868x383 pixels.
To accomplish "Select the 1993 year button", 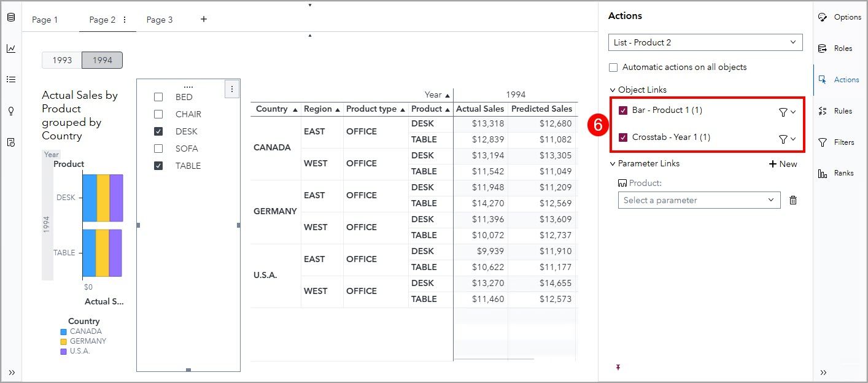I will tap(62, 60).
